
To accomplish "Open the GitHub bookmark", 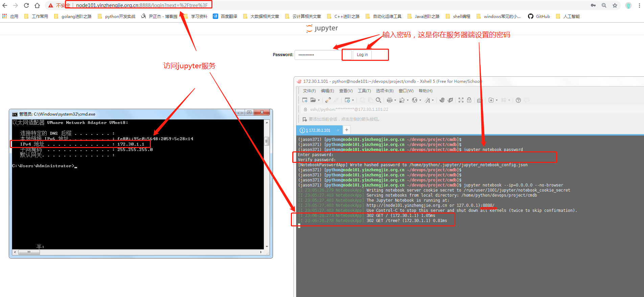I will [x=539, y=16].
